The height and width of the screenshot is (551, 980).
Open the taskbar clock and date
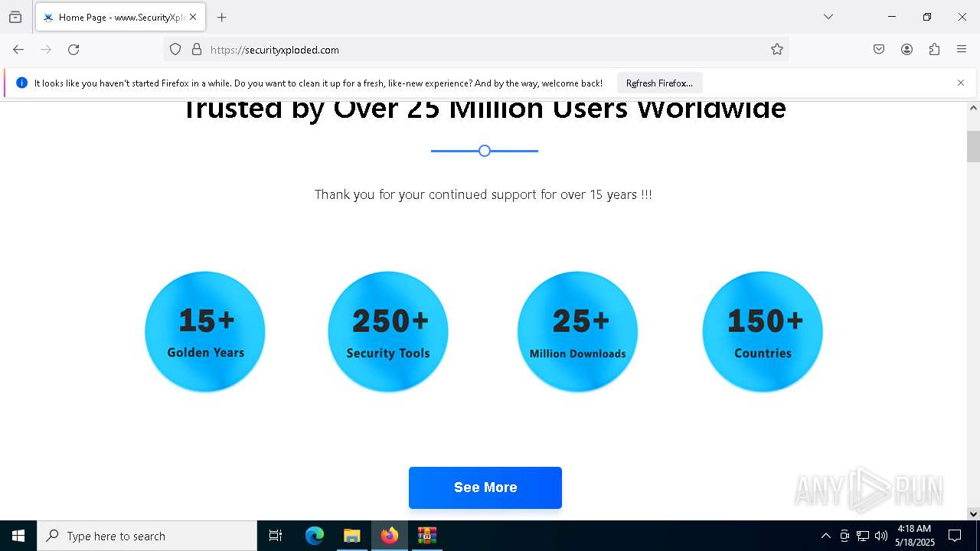pos(915,536)
